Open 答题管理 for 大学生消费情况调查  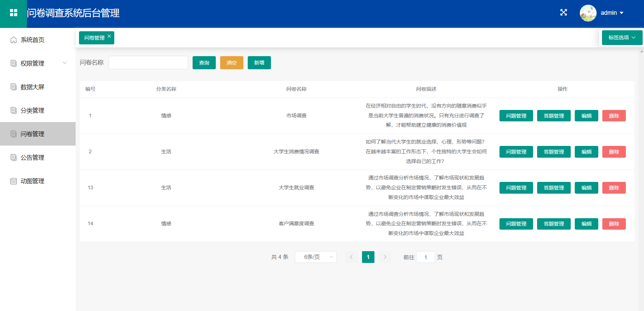click(554, 152)
